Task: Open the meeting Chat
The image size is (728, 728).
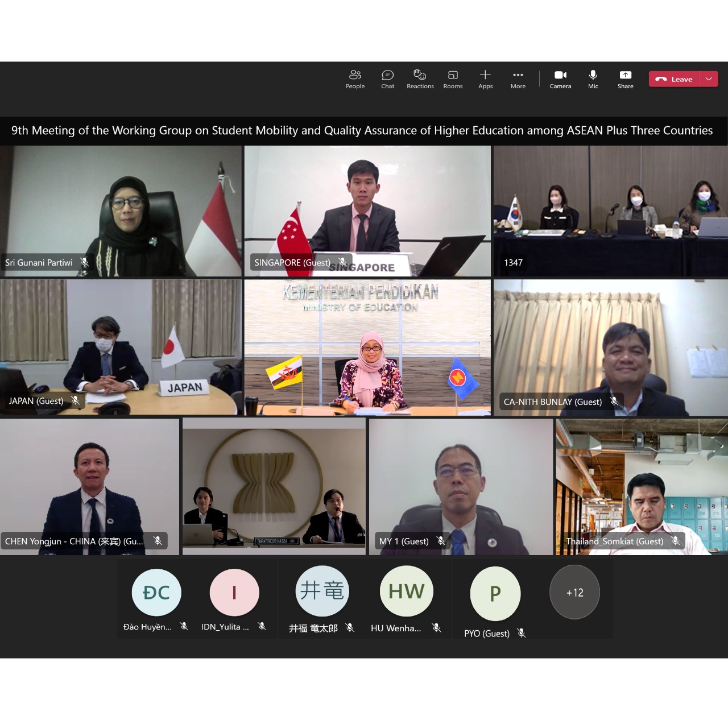Action: click(387, 79)
